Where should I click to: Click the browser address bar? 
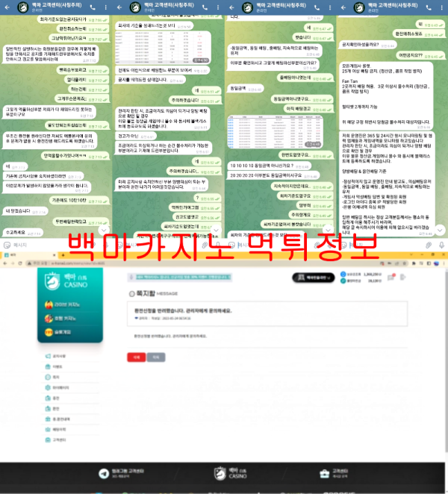pos(202,263)
